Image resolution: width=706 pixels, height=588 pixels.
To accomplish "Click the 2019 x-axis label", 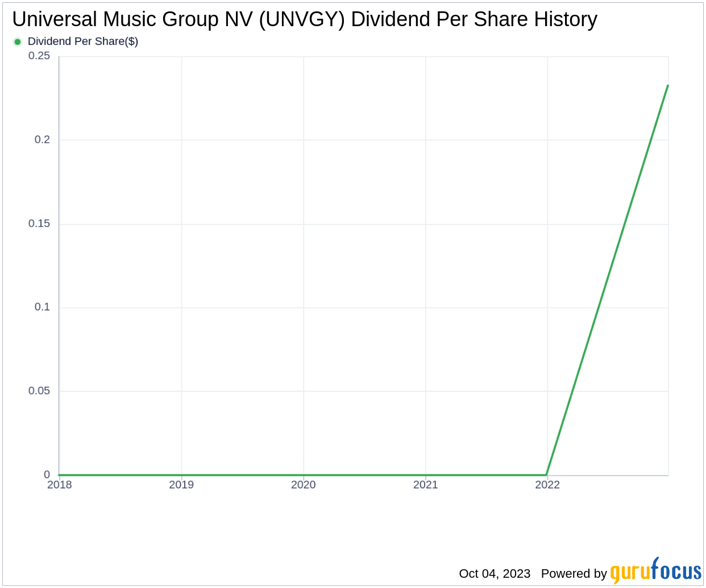I will tap(181, 485).
